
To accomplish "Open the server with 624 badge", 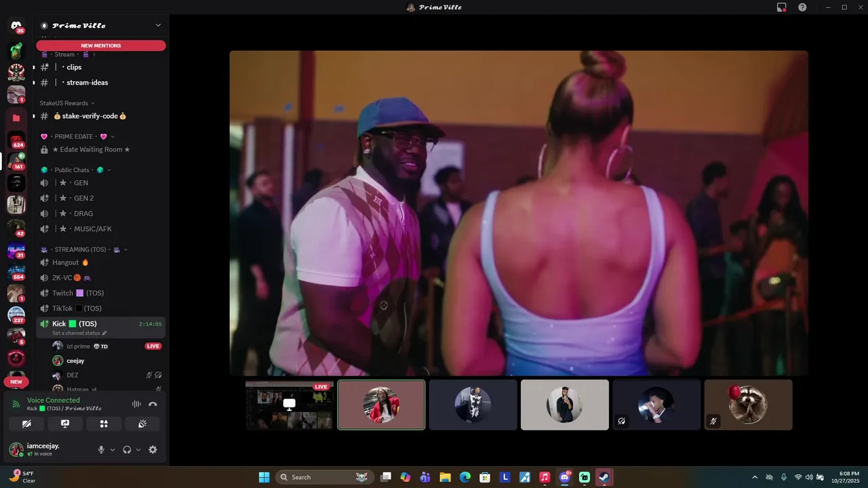I will point(16,140).
